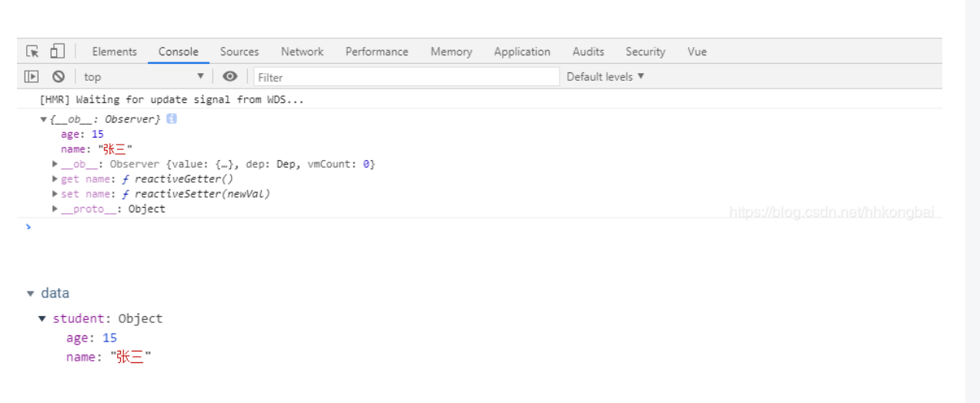
Task: Open the Network tab
Action: coord(303,52)
